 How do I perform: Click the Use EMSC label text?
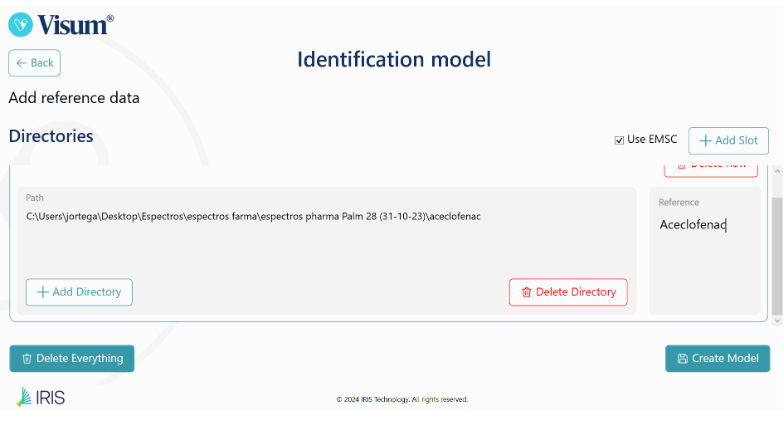coord(652,139)
